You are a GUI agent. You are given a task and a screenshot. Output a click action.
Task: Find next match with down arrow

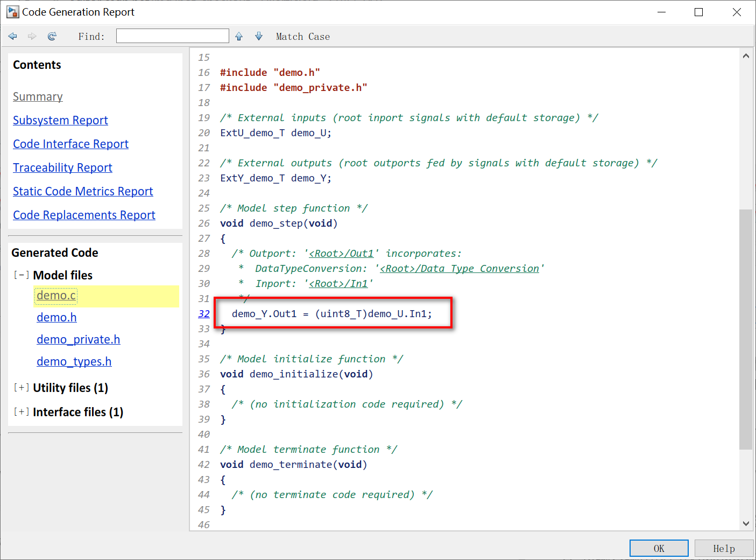pos(259,36)
